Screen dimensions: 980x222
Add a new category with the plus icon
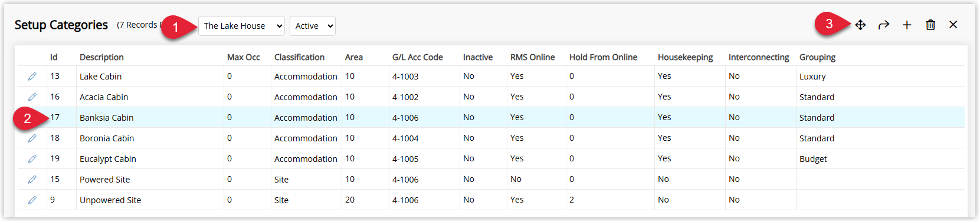[907, 25]
